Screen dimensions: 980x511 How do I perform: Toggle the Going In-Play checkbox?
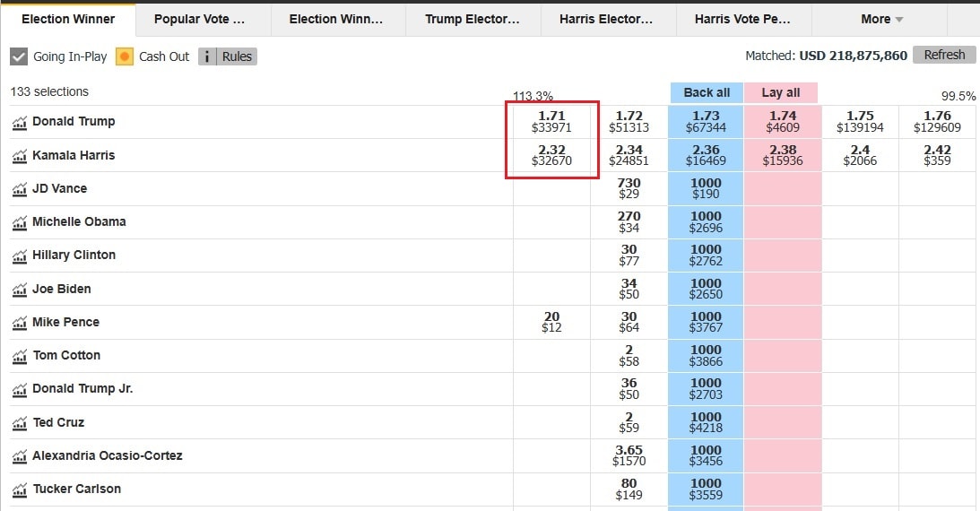click(x=19, y=56)
